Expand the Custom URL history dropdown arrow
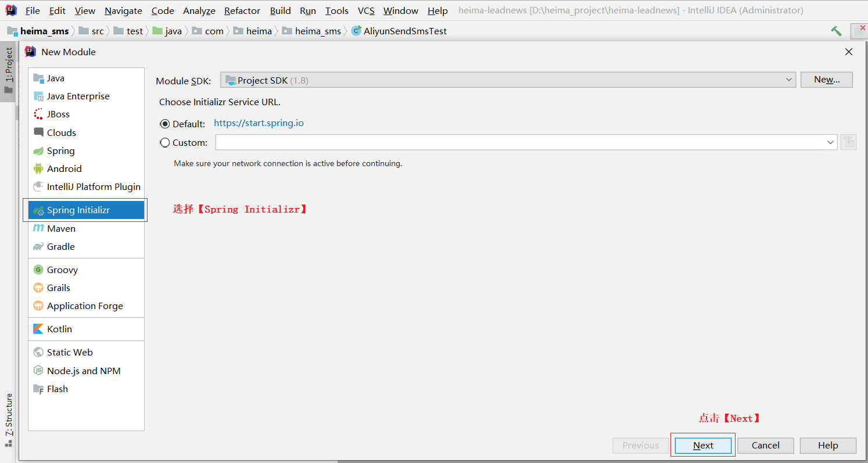 coord(830,142)
